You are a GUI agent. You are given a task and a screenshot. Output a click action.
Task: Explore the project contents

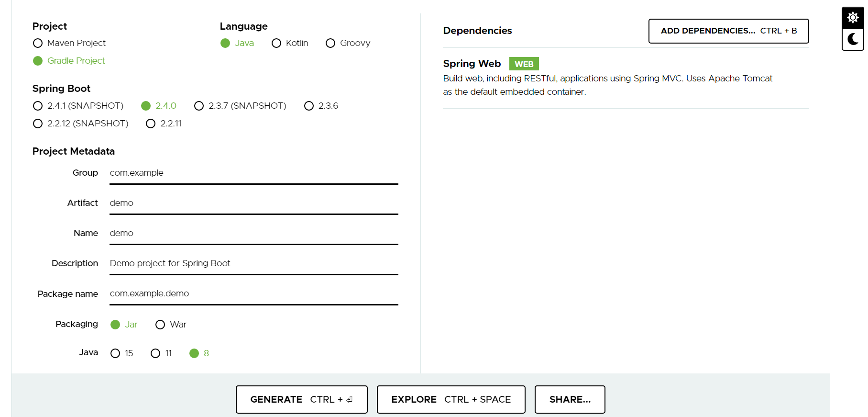point(451,399)
